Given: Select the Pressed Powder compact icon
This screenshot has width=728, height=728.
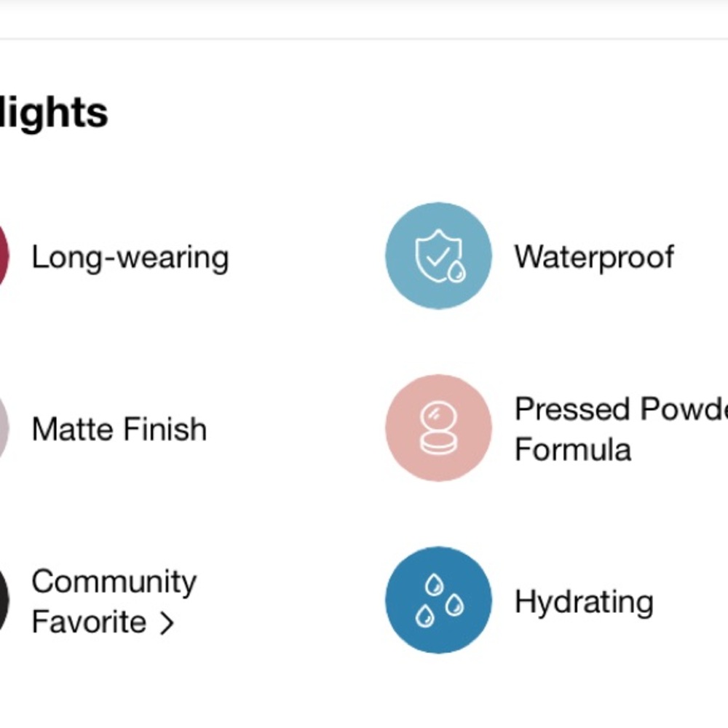Looking at the screenshot, I should click(438, 427).
